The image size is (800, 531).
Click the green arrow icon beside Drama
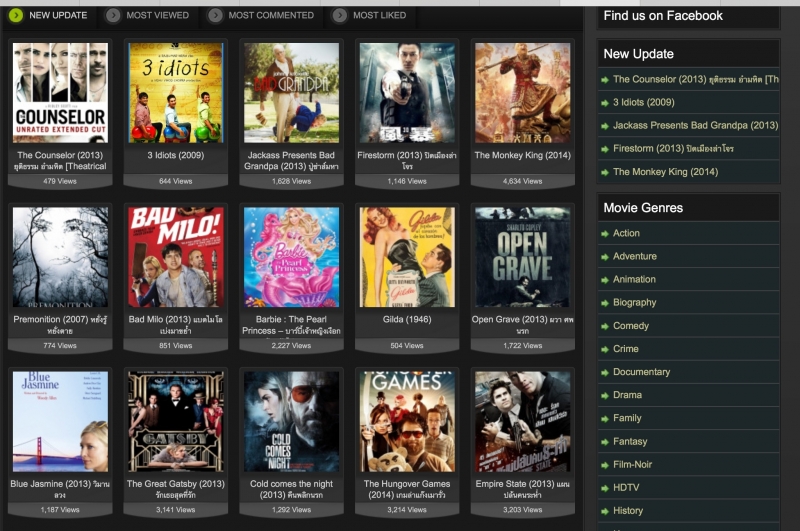click(x=605, y=395)
